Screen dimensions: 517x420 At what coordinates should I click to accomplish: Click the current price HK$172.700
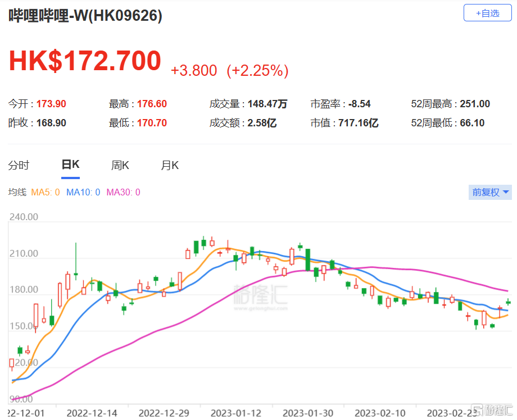point(85,61)
